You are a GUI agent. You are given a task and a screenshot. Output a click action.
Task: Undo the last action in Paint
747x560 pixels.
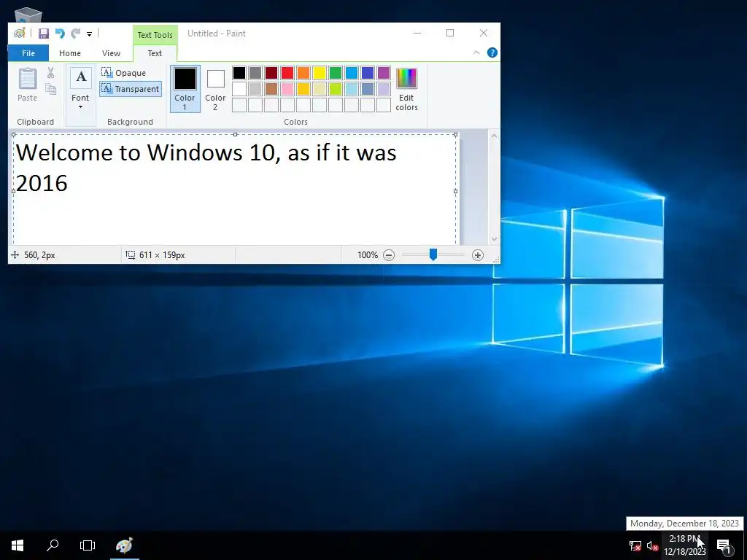[60, 34]
